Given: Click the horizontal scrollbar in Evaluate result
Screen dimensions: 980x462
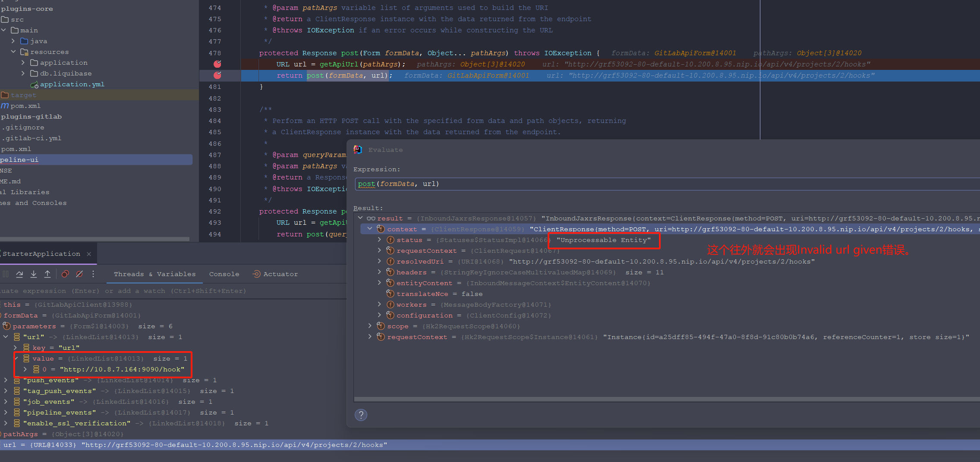Looking at the screenshot, I should click(x=667, y=399).
